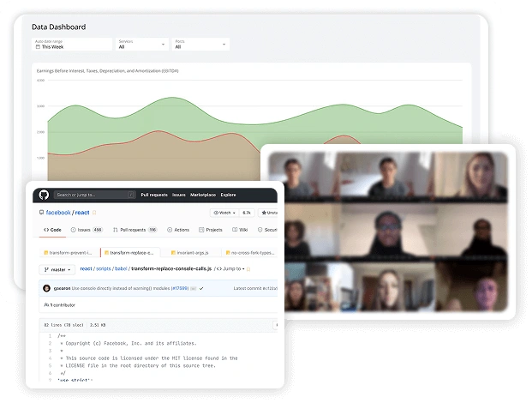Image resolution: width=532 pixels, height=403 pixels.
Task: Open the Actions repository tab
Action: 178,230
